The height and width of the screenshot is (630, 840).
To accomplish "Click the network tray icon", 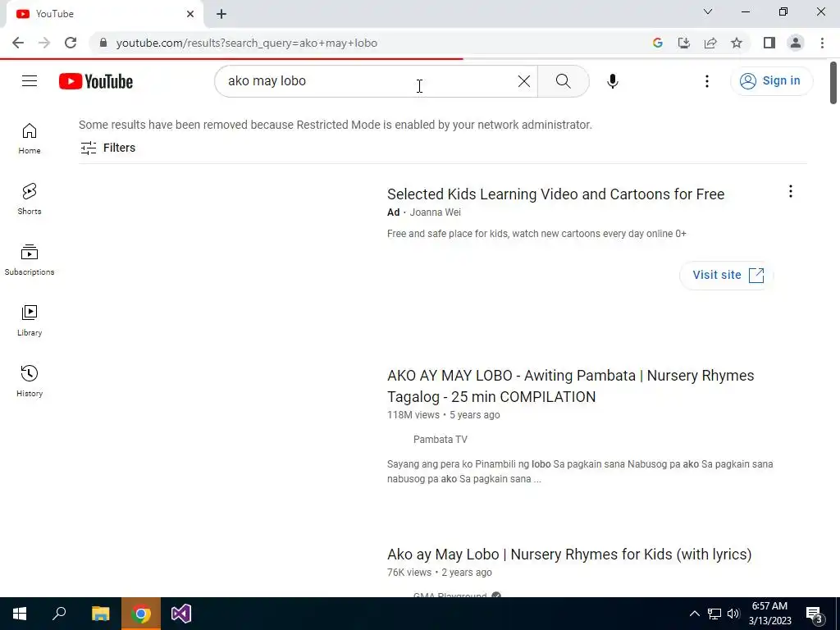I will (x=714, y=614).
